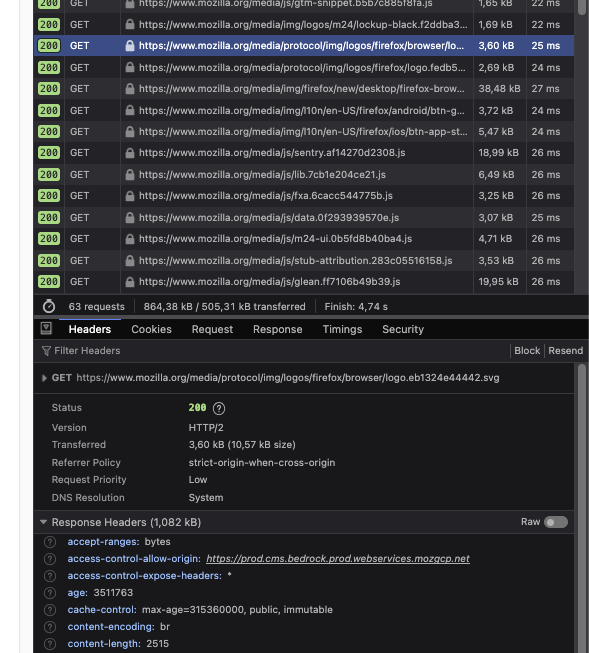Toggle the Raw response headers switch
This screenshot has width=589, height=653.
coord(556,522)
